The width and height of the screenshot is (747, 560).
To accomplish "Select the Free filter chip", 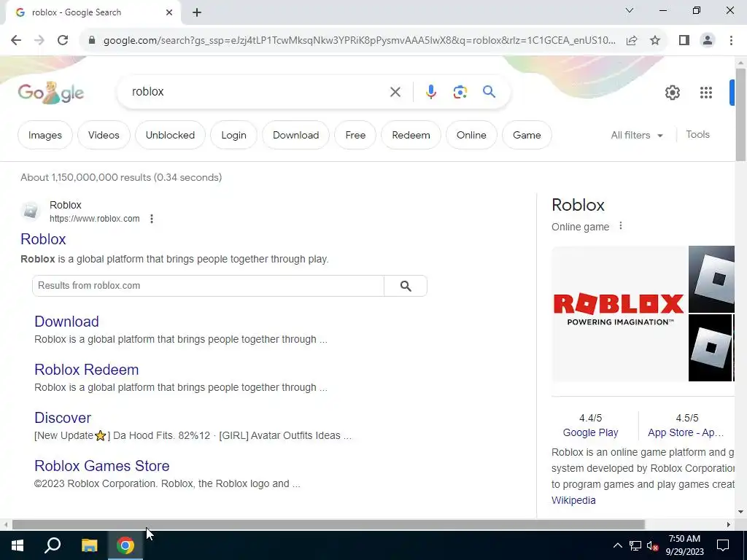I will point(355,135).
